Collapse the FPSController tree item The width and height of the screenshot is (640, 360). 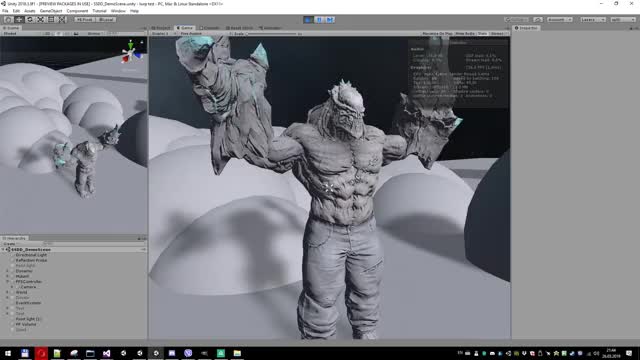pos(7,282)
